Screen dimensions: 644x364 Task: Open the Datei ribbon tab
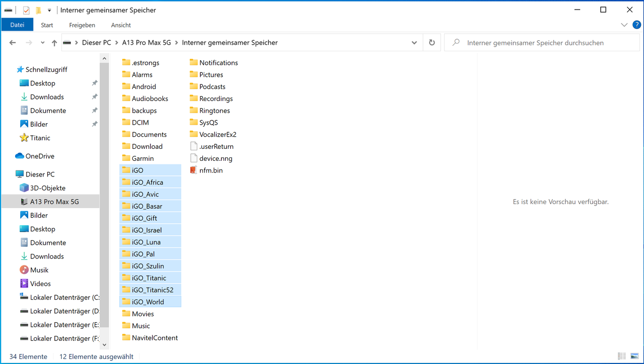tap(17, 25)
